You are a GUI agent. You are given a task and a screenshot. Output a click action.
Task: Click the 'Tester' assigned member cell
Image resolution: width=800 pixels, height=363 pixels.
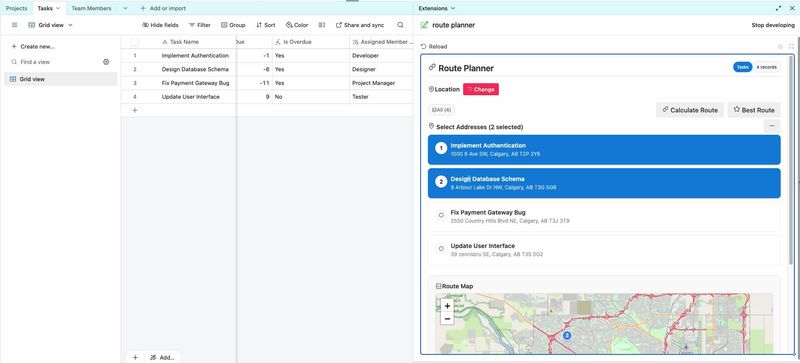(x=381, y=97)
